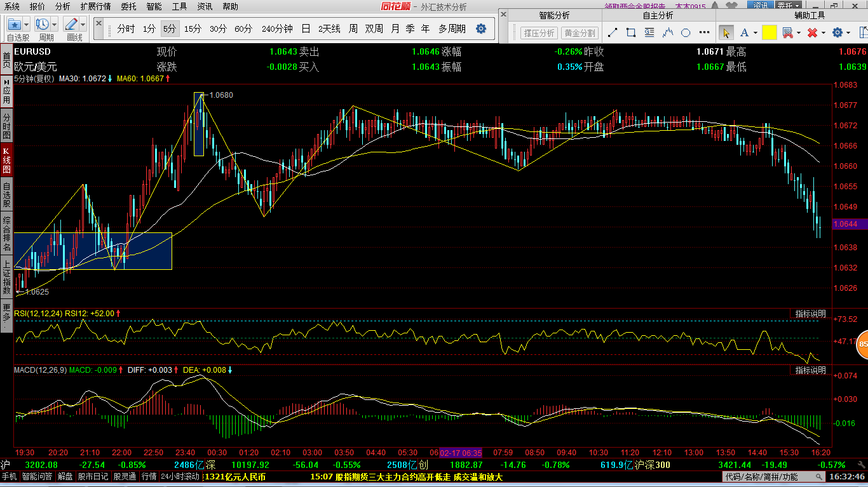Click the drawing settings gear icon
This screenshot has height=487, width=868.
click(837, 33)
